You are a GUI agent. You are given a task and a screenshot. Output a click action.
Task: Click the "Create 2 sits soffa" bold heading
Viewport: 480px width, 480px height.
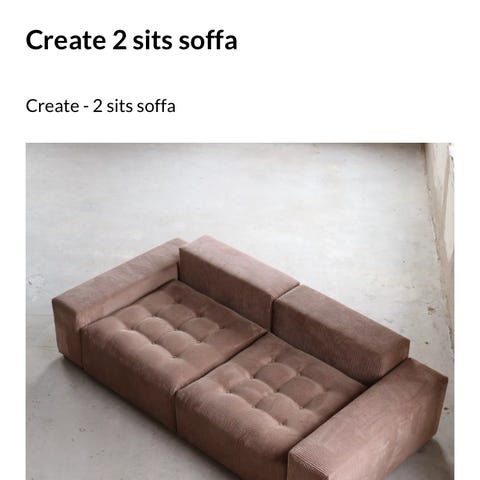pos(131,40)
